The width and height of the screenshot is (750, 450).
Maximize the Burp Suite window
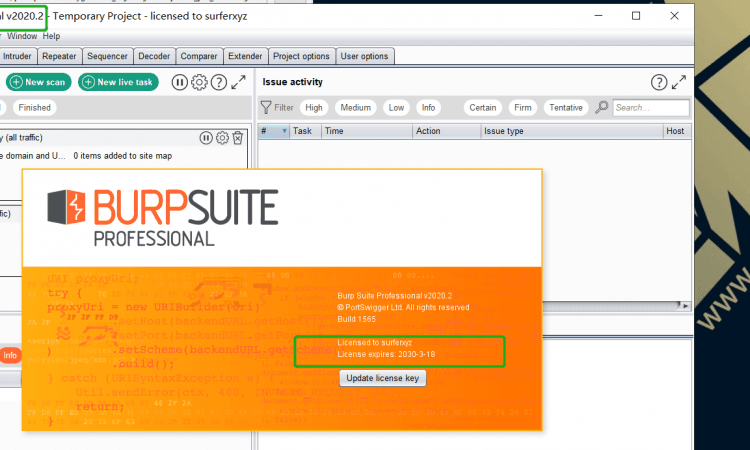(636, 16)
